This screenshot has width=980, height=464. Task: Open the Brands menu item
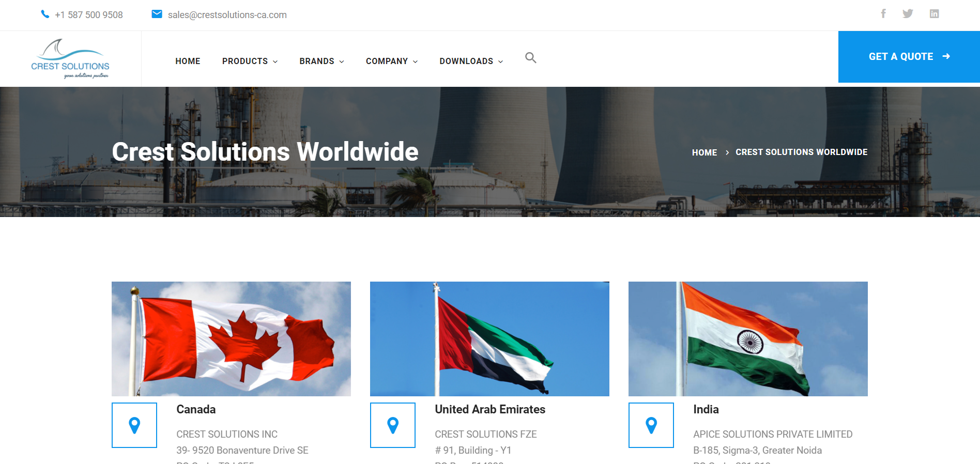click(x=317, y=61)
